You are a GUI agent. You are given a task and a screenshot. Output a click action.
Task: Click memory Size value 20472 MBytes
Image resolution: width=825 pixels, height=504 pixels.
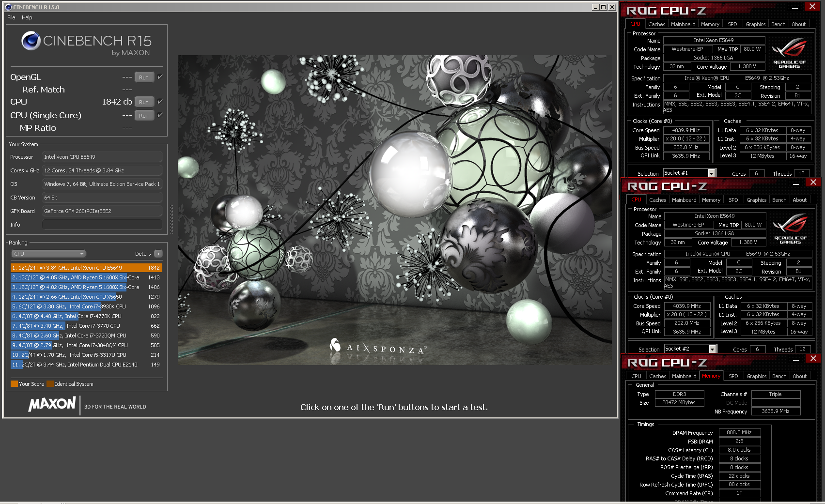679,403
